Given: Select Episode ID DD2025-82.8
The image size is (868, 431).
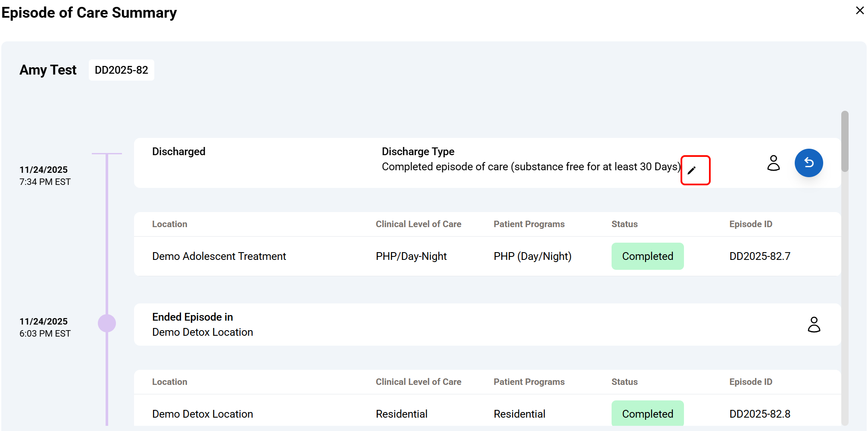Looking at the screenshot, I should coord(759,414).
